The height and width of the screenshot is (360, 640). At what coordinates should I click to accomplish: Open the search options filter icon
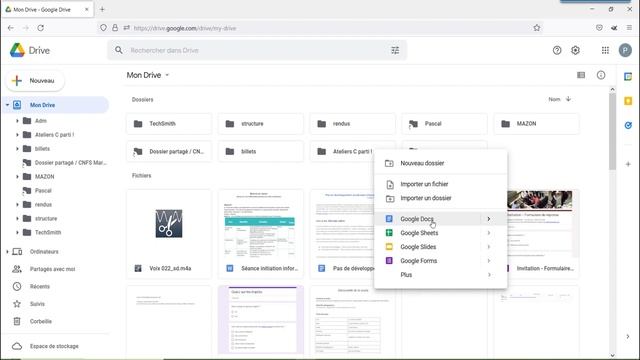[395, 50]
